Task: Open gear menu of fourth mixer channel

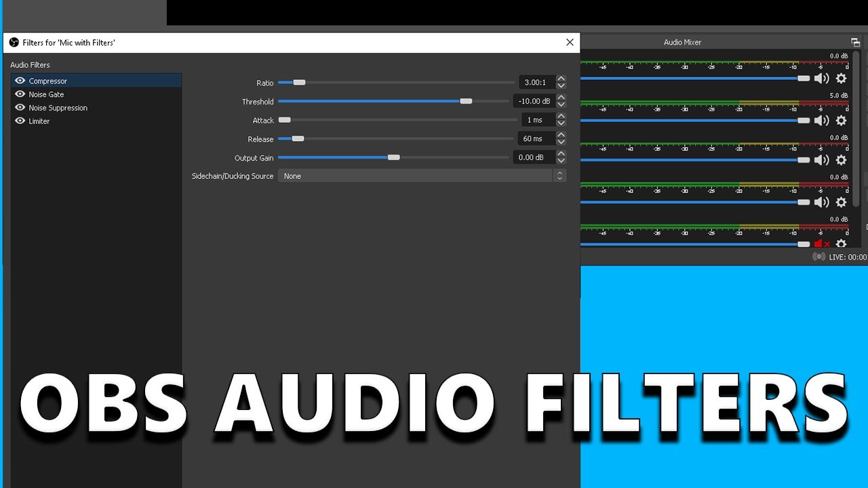Action: 841,202
